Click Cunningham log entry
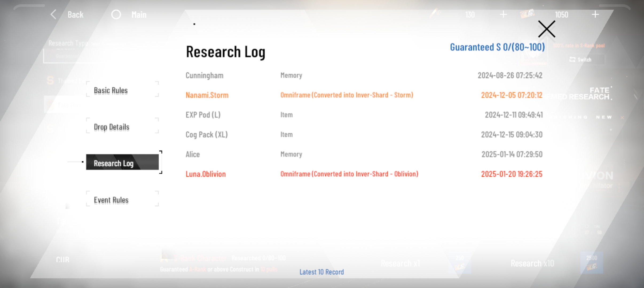This screenshot has width=644, height=288. click(364, 75)
